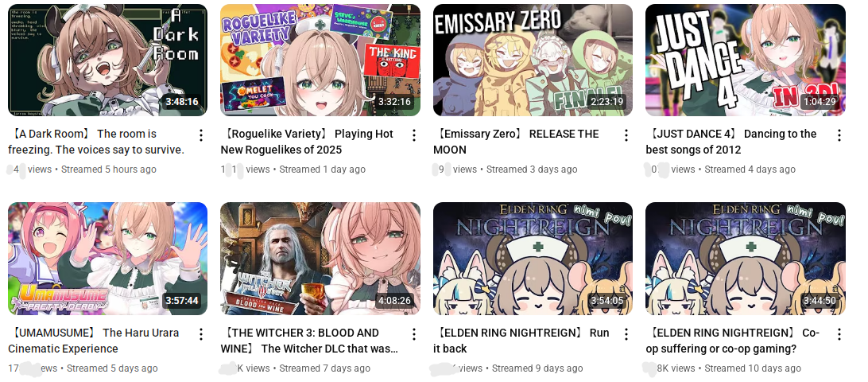The image size is (868, 382).
Task: Open the Roguelike Variety thumbnail
Action: pos(320,60)
